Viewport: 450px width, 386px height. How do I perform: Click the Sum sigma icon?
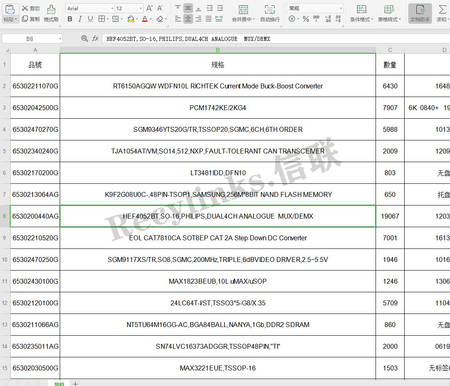442,9
